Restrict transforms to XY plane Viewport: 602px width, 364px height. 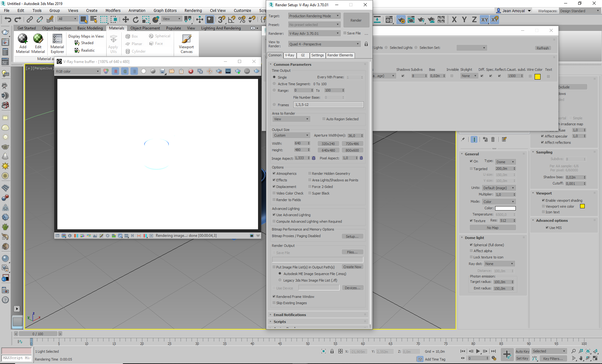click(484, 20)
